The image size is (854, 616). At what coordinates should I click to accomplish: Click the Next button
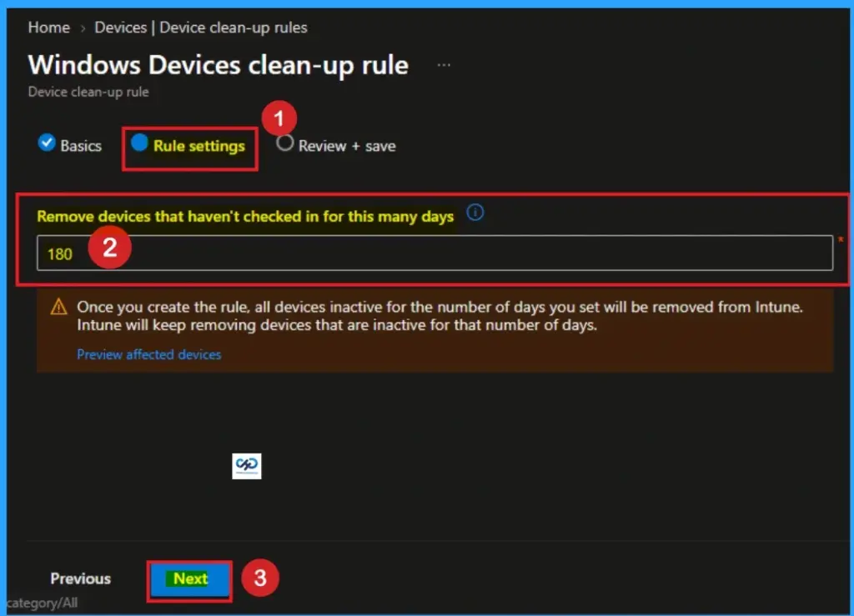pos(190,579)
